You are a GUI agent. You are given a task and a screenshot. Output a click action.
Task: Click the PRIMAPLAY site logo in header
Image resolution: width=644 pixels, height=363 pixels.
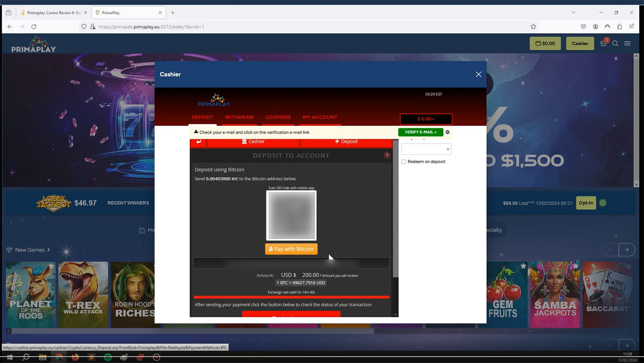tap(34, 45)
